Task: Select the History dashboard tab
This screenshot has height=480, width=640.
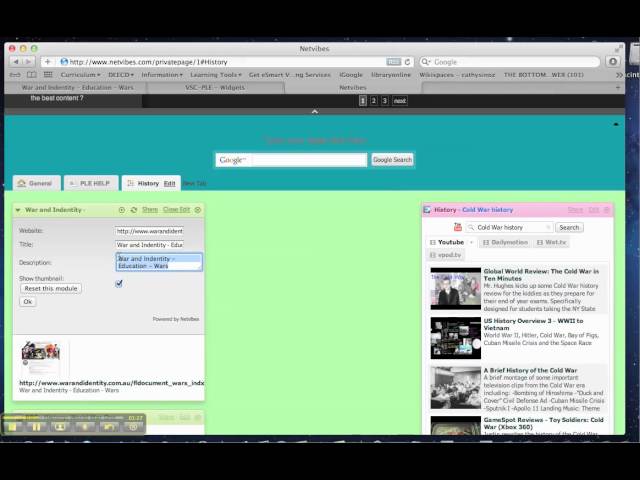Action: click(148, 183)
